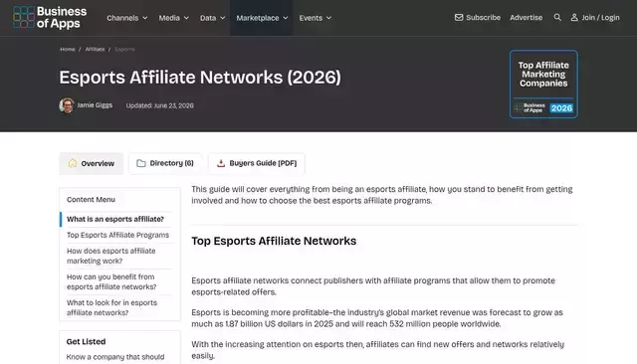Viewport: 637px width, 364px height.
Task: Jump to Top Esports Affiliate Programs section
Action: pyautogui.click(x=117, y=235)
